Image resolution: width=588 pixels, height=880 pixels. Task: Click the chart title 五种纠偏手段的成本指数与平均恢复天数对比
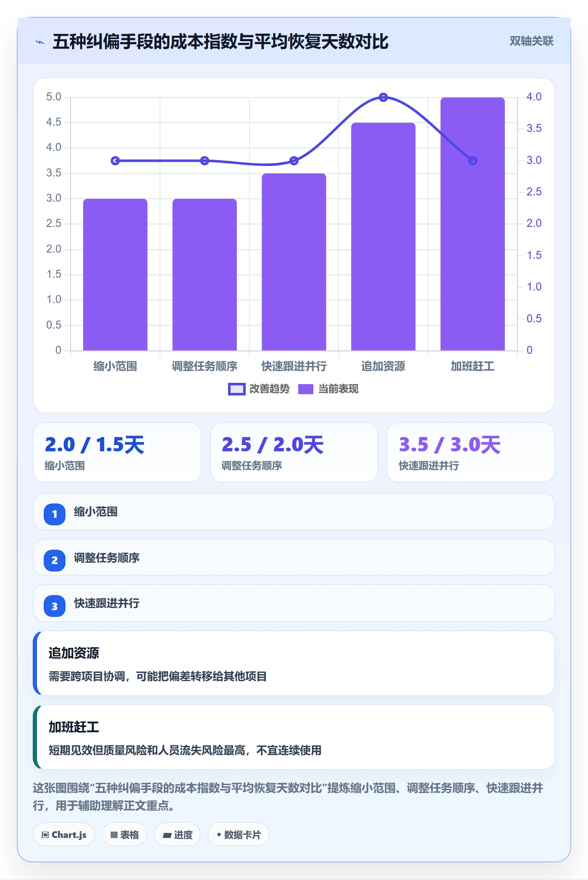220,42
